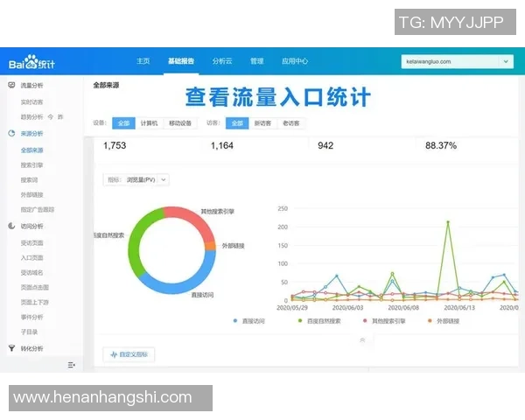This screenshot has height=420, width=525.
Task: Select 全部 device filter
Action: pyautogui.click(x=123, y=123)
